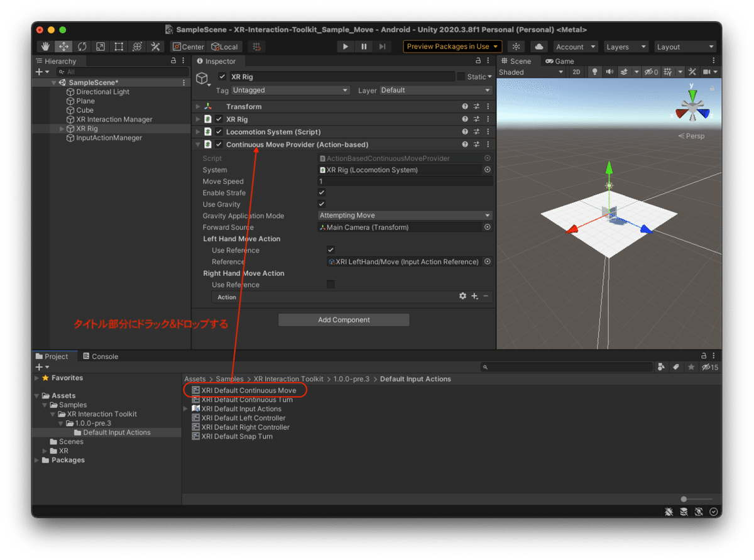
Task: Open the Scene view effects options
Action: coord(624,72)
